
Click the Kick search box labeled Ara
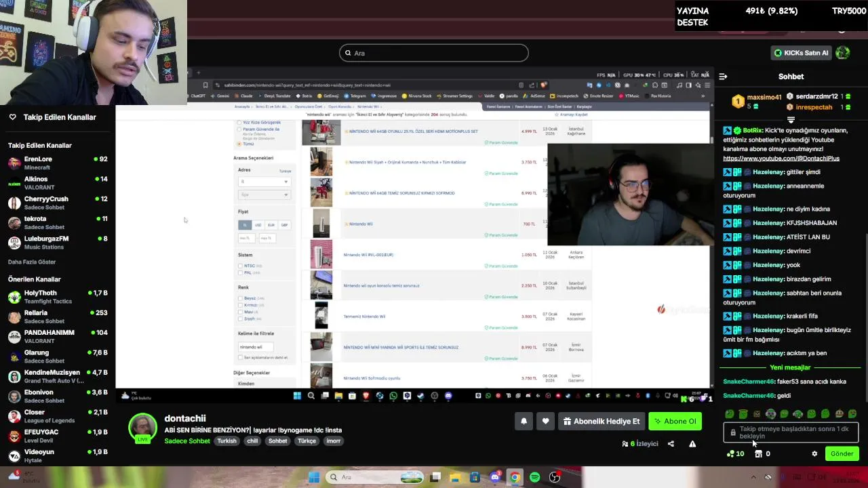(x=434, y=53)
